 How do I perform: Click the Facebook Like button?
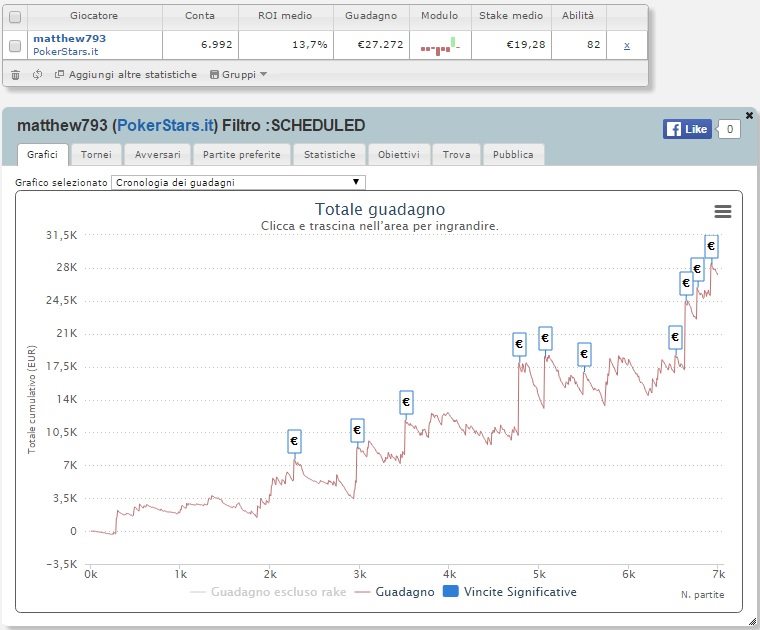click(687, 129)
